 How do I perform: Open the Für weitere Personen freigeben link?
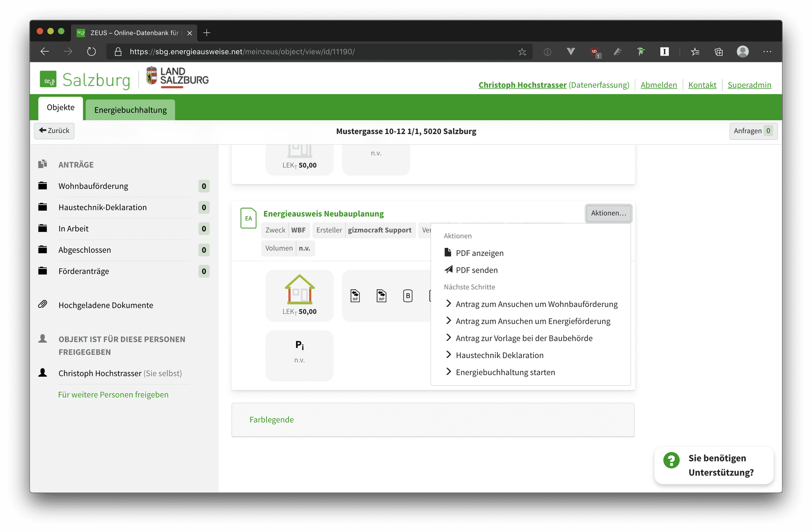click(113, 394)
